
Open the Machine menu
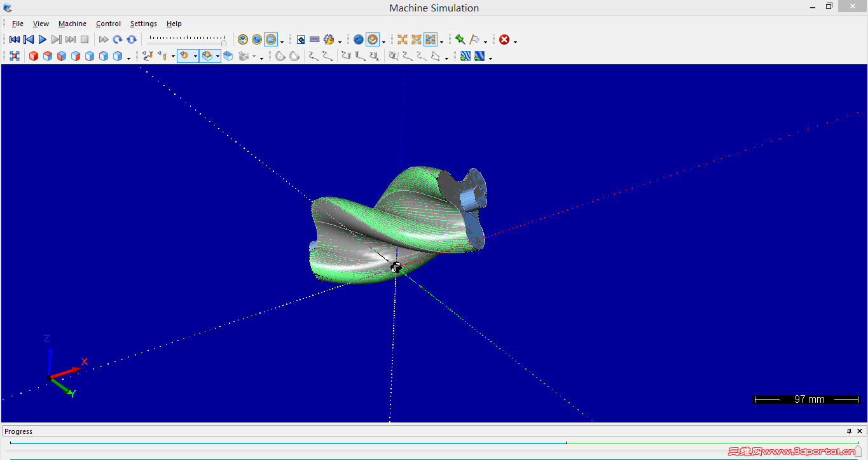[72, 24]
